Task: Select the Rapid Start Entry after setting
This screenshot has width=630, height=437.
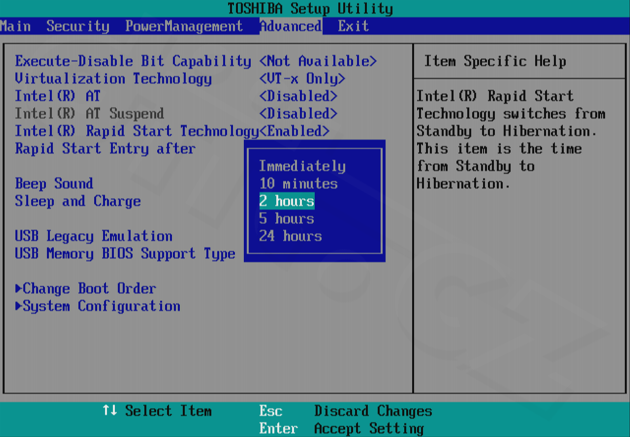Action: [105, 149]
